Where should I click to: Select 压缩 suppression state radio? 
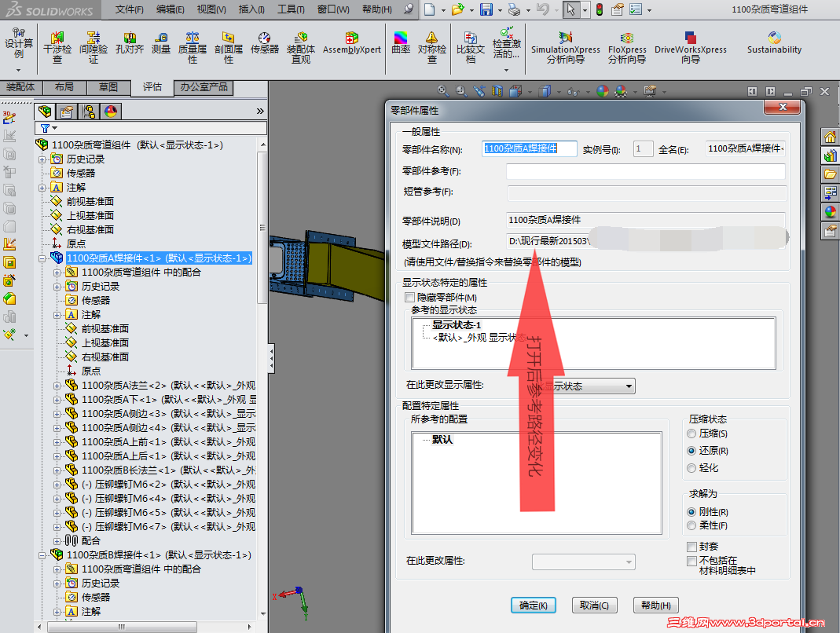(x=691, y=434)
